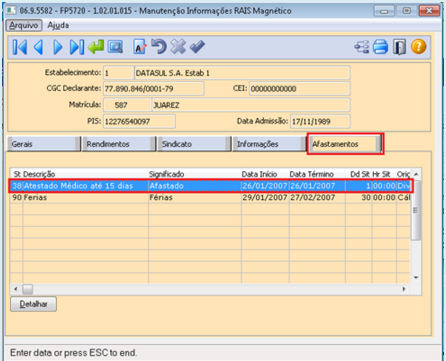
Task: Click the exit door icon
Action: click(399, 47)
